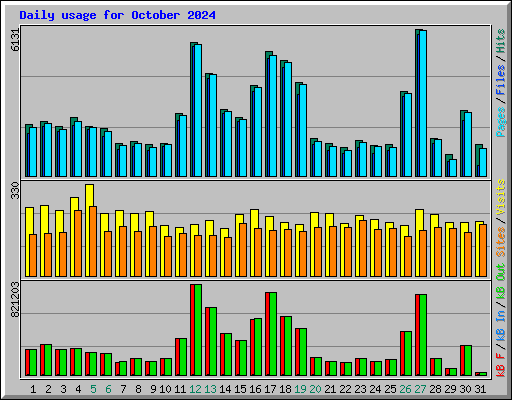The height and width of the screenshot is (400, 512).
Task: Click day 1 on the x-axis
Action: (33, 389)
